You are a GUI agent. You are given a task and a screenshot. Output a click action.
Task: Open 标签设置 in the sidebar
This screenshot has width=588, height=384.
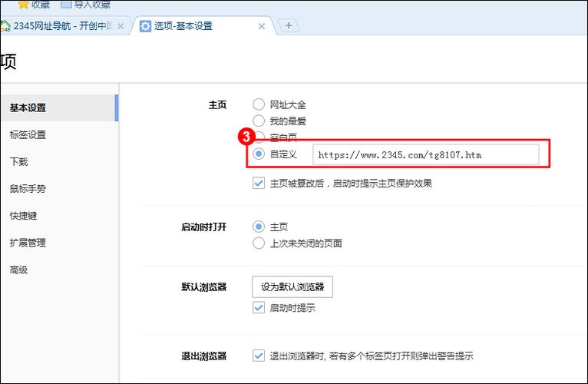coord(28,134)
